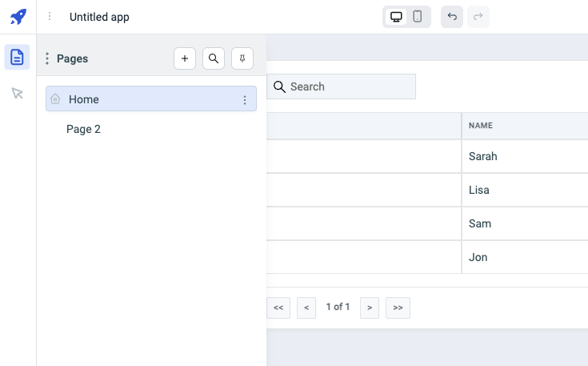Search pages using magnifier button
Viewport: 588px width, 366px height.
[x=214, y=58]
